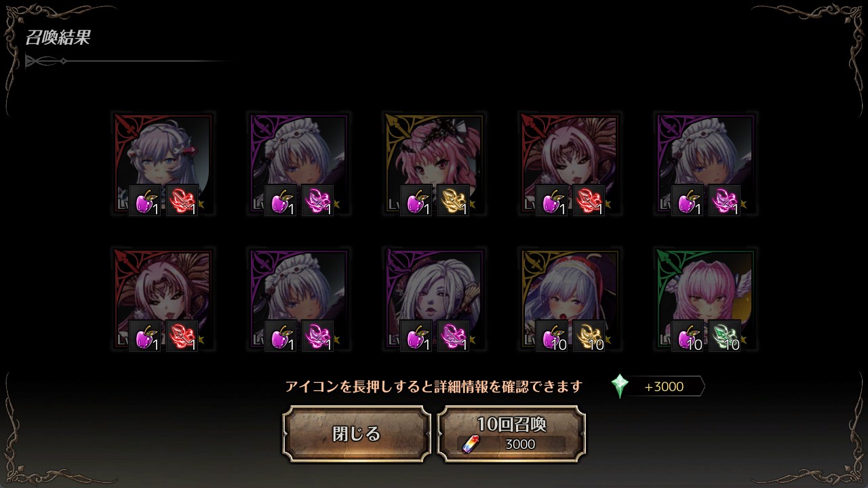This screenshot has height=488, width=868.
Task: Click the red shard icon on the bottom-left card
Action: (182, 336)
